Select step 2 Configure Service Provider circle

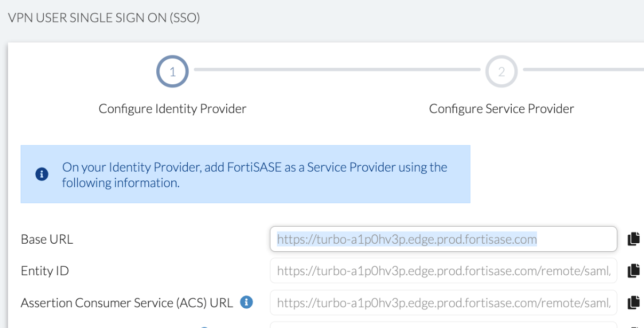pos(500,71)
